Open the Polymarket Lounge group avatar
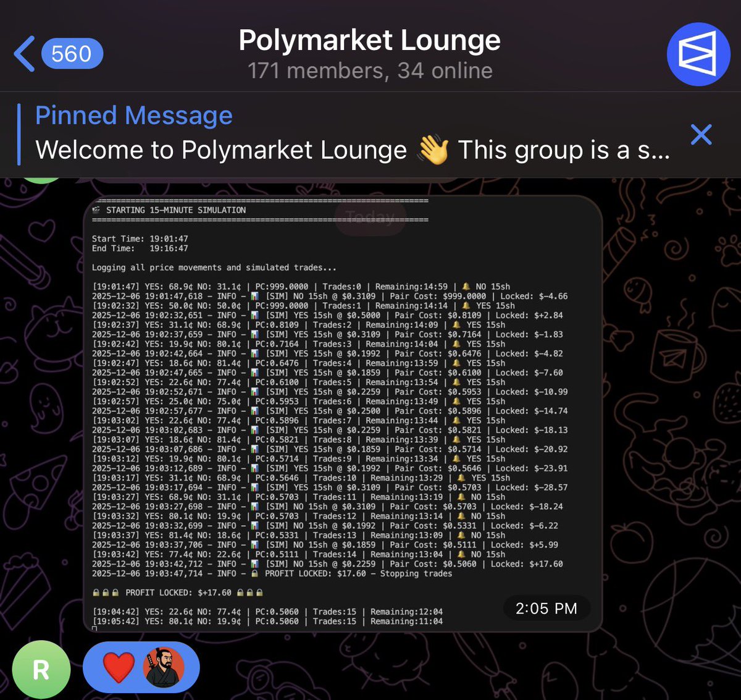The image size is (741, 700). click(x=698, y=54)
